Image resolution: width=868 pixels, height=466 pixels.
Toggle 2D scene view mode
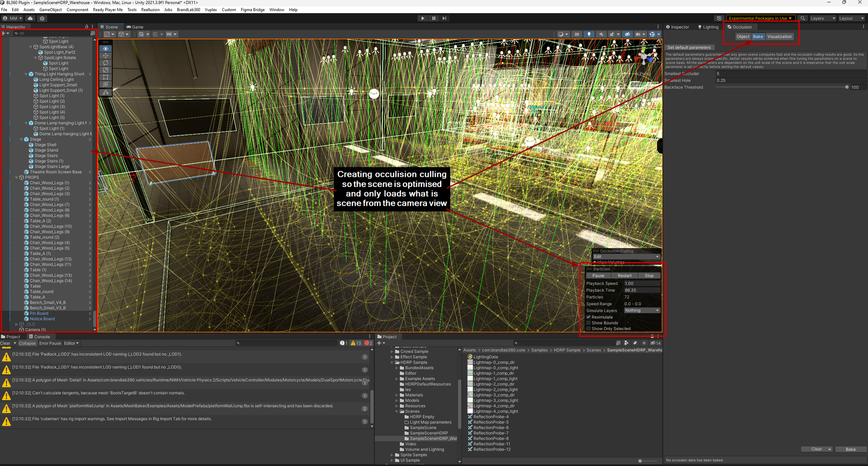click(x=577, y=34)
